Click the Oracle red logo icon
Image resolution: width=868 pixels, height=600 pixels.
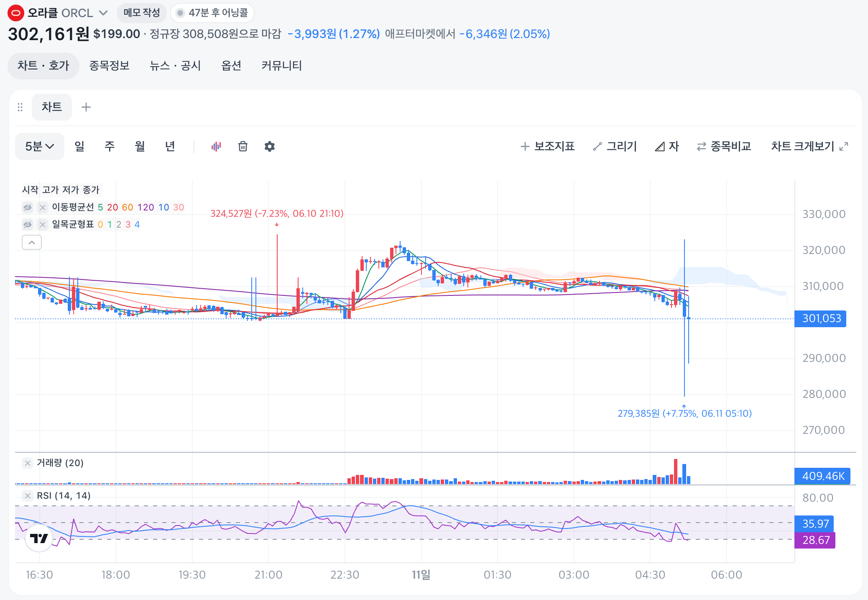click(16, 13)
